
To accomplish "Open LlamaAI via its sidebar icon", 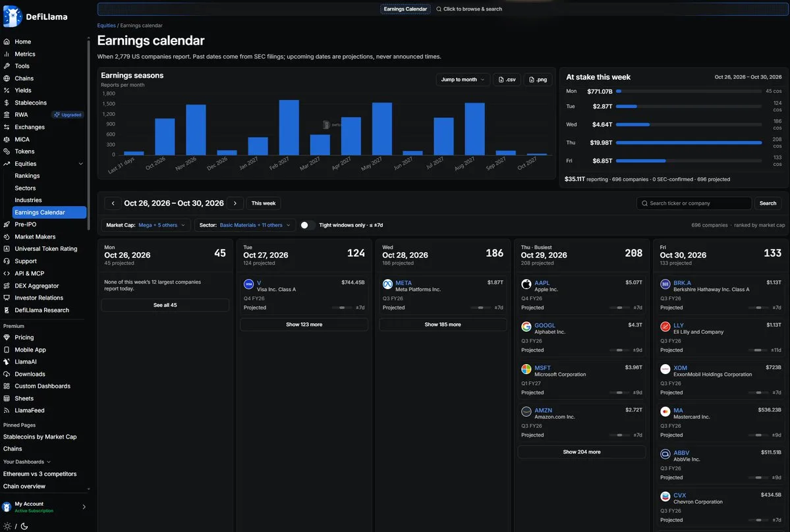I will [7, 362].
